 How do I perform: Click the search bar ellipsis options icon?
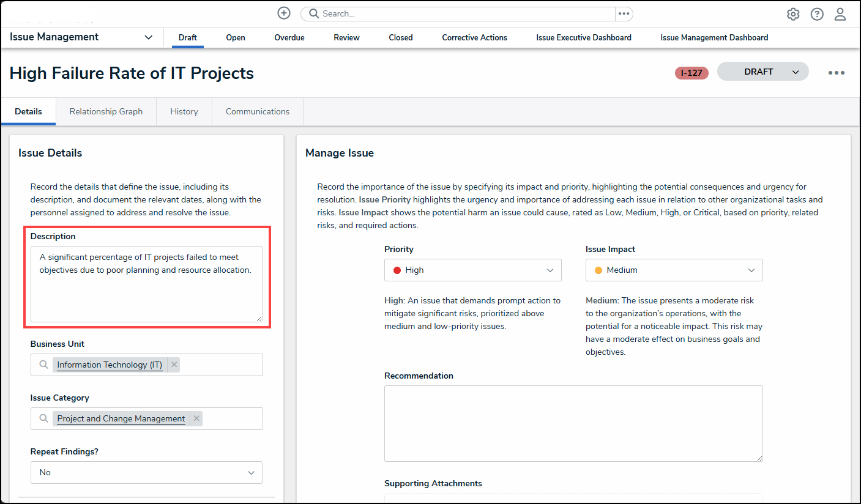tap(624, 13)
